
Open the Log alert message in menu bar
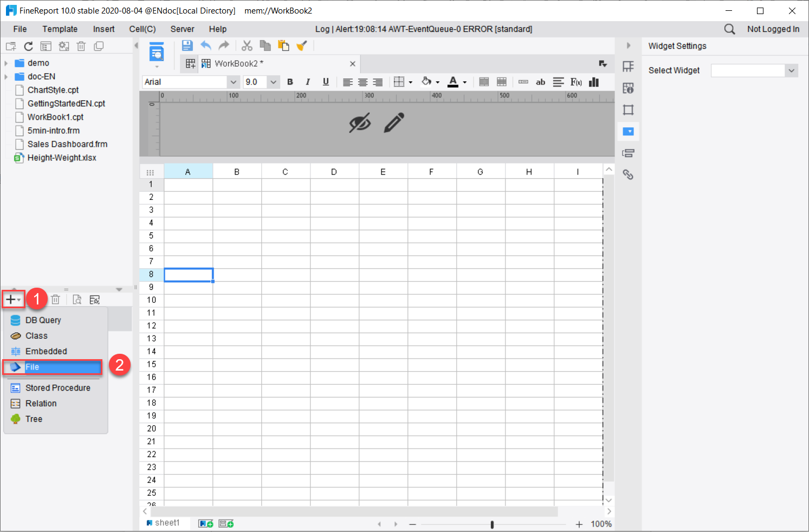pyautogui.click(x=424, y=29)
